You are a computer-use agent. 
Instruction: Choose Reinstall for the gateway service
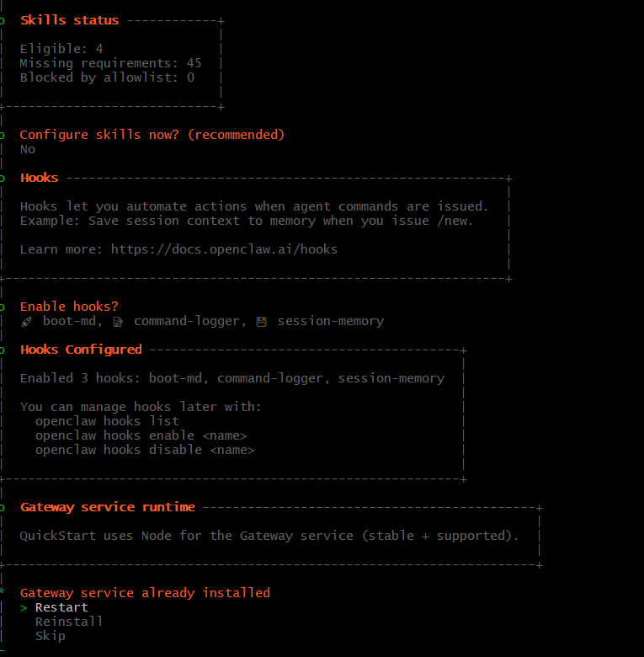[x=69, y=622]
